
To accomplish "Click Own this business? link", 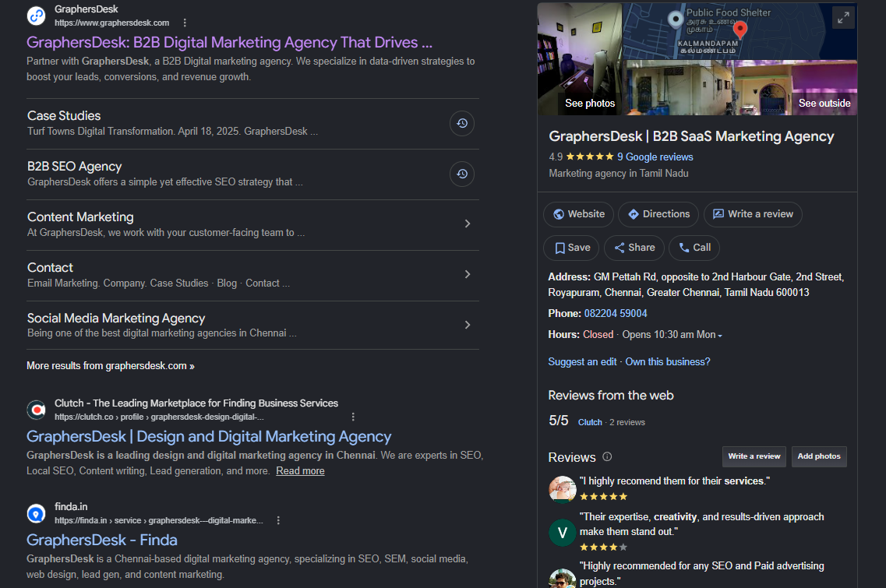I will click(x=667, y=362).
